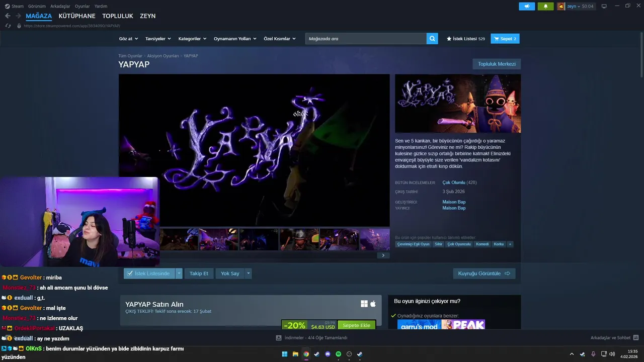Viewport: 644px width, 362px height.
Task: Open Friends and Chat icon
Action: pyautogui.click(x=636, y=338)
